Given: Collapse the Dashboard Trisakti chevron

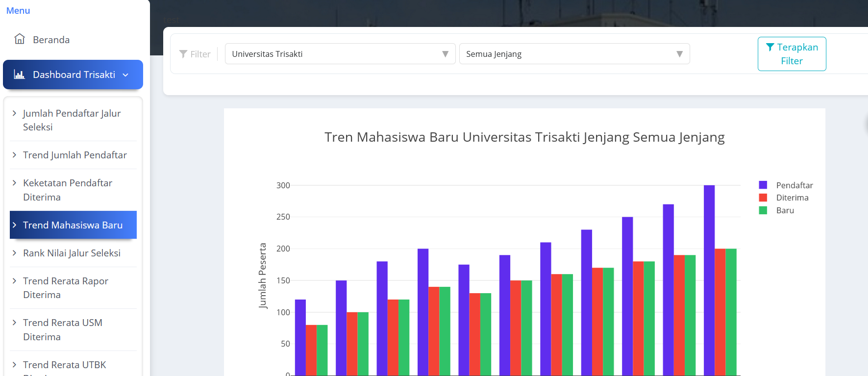Looking at the screenshot, I should coord(125,75).
